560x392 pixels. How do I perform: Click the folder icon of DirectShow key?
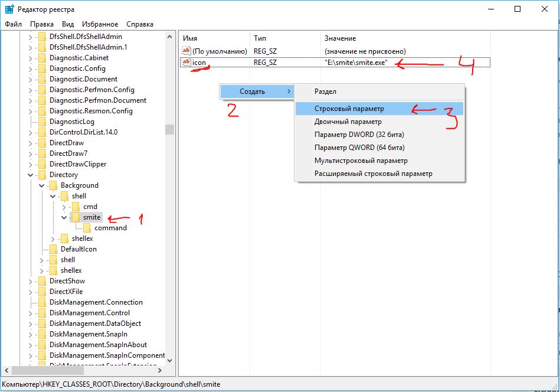pyautogui.click(x=42, y=281)
